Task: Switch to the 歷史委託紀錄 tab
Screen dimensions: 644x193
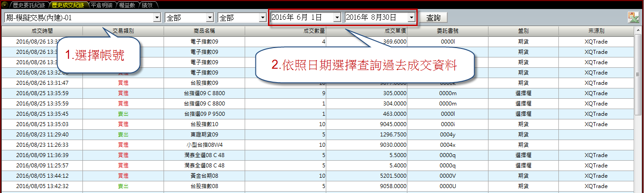Action: 29,5
